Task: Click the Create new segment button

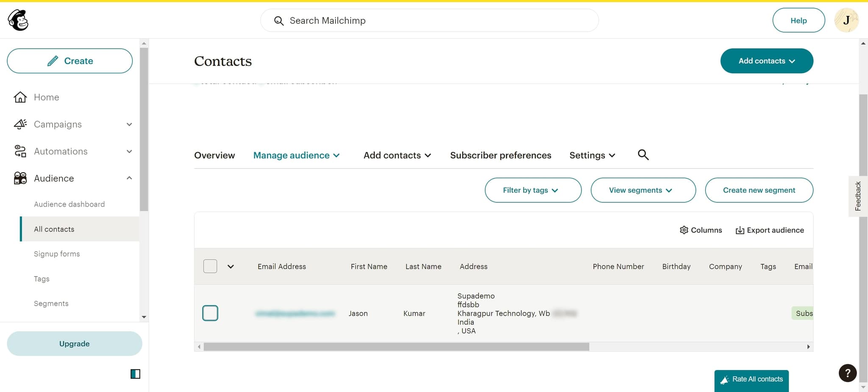Action: tap(759, 190)
